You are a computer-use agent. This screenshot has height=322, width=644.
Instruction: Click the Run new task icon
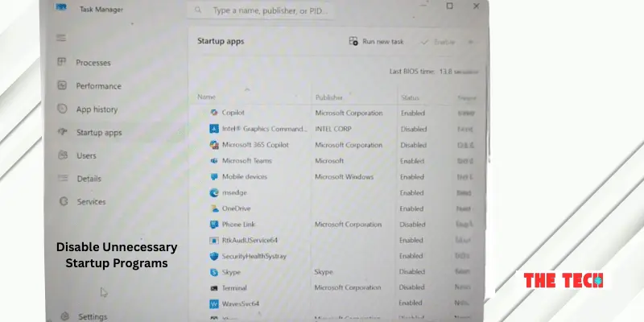click(353, 41)
